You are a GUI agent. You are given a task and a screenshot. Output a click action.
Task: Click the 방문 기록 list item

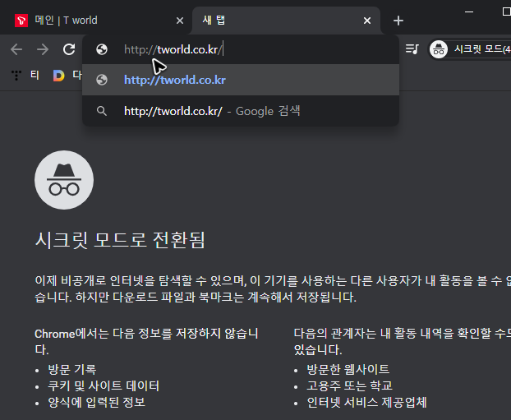click(72, 370)
